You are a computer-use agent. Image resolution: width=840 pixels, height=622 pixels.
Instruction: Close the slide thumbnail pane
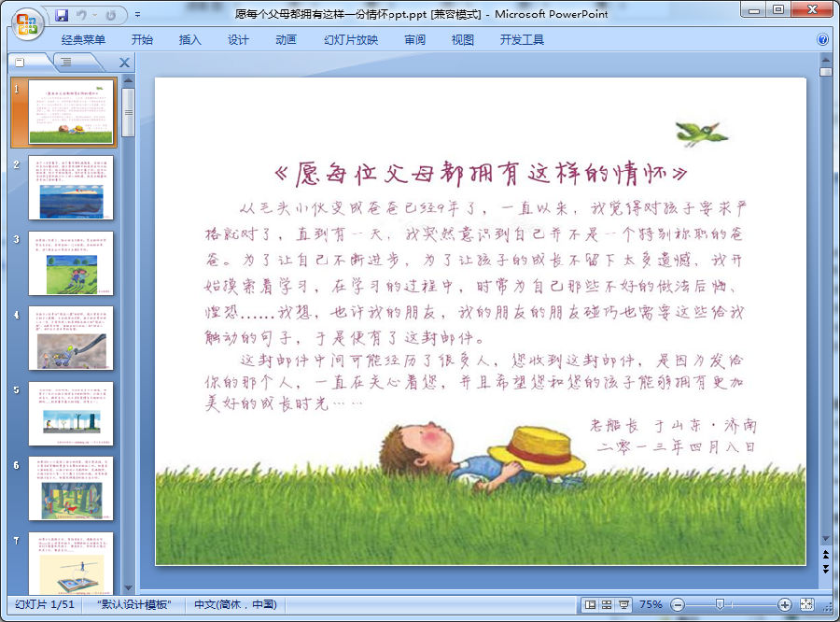click(x=124, y=63)
